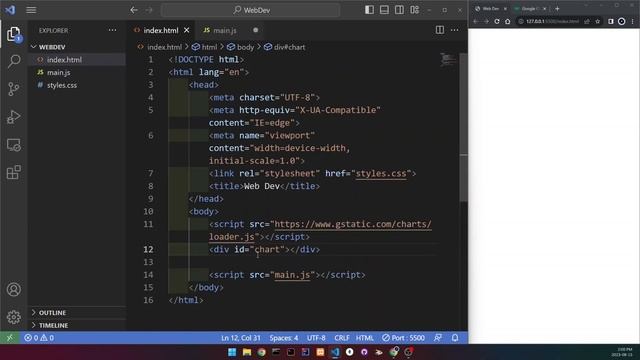The image size is (640, 360).
Task: Click line number 13 in the gutter
Action: (149, 262)
